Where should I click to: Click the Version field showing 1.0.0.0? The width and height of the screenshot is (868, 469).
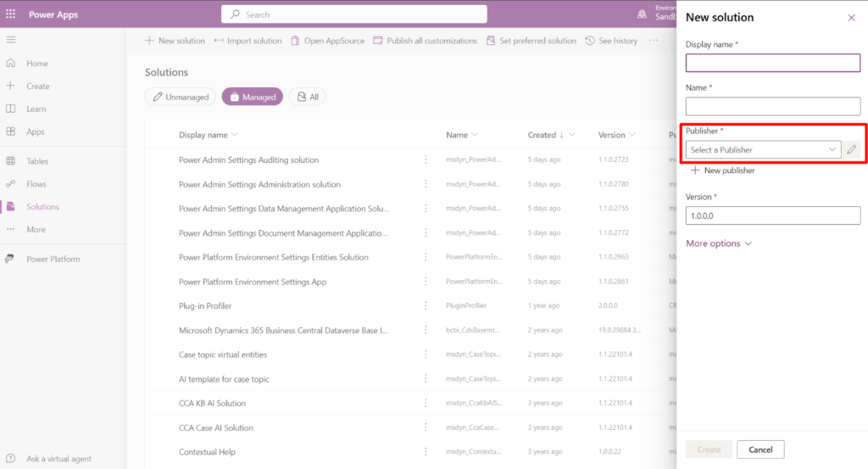point(773,215)
